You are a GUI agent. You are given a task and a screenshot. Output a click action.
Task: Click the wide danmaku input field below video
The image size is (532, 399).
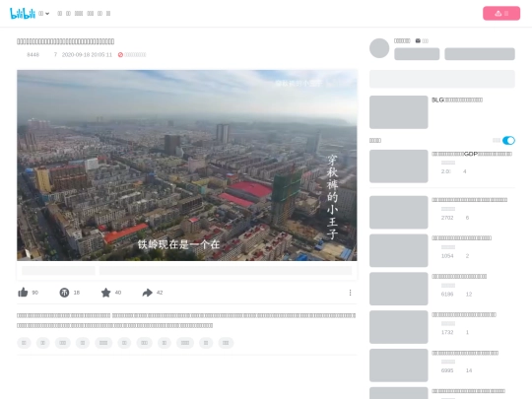(226, 270)
